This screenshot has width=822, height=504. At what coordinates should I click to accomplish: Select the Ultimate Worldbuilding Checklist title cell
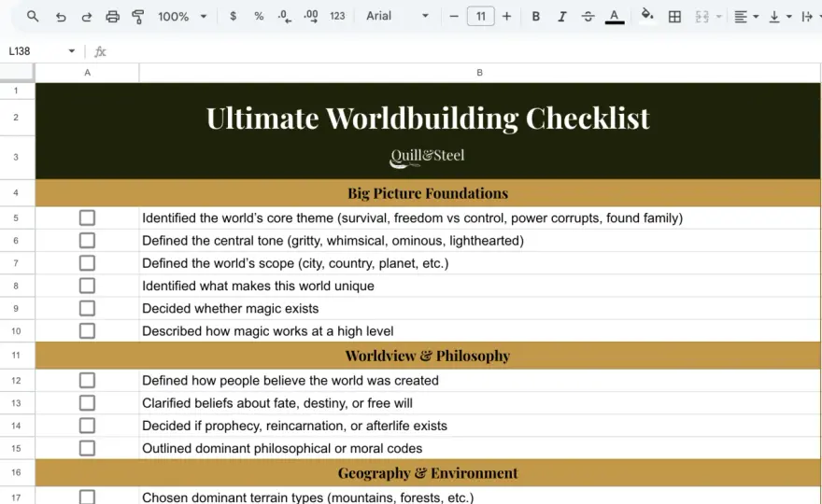[x=428, y=118]
